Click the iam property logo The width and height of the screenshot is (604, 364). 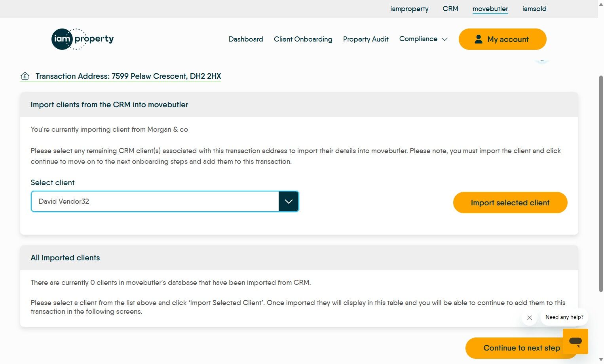coord(82,39)
